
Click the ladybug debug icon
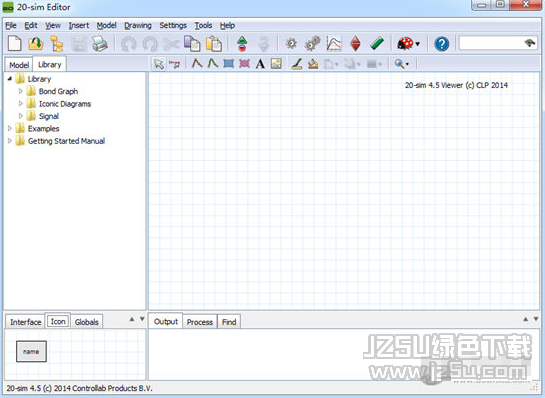tap(405, 44)
